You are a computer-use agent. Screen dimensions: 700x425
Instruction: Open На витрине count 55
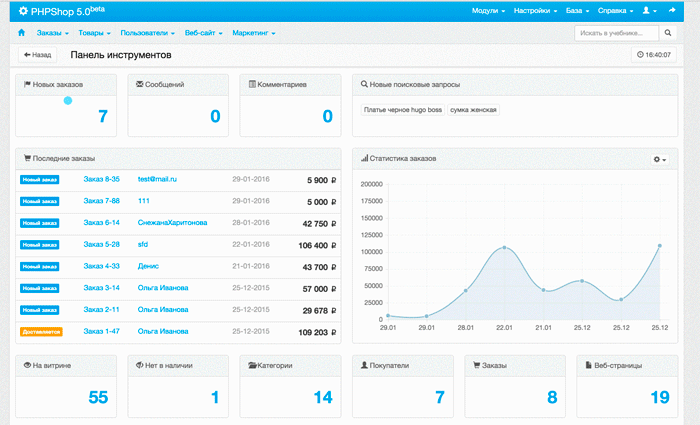tap(98, 397)
